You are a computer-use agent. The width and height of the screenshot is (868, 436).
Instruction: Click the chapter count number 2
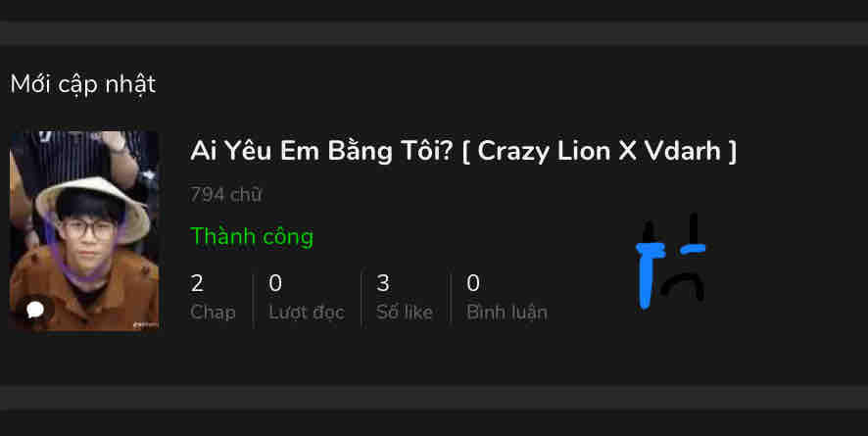(x=197, y=283)
